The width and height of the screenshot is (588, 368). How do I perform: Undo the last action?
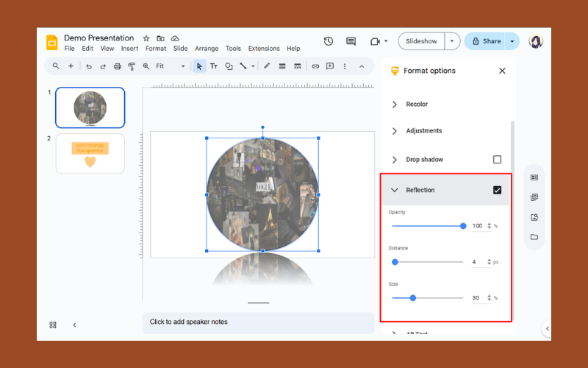88,66
